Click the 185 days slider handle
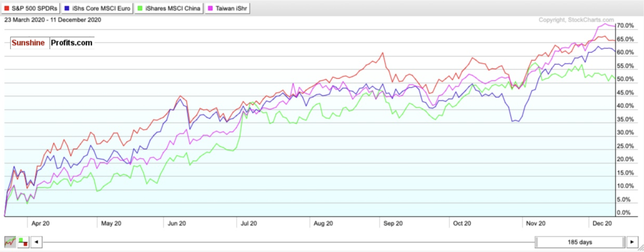Viewport: 644px width, 252px height. pos(580,242)
